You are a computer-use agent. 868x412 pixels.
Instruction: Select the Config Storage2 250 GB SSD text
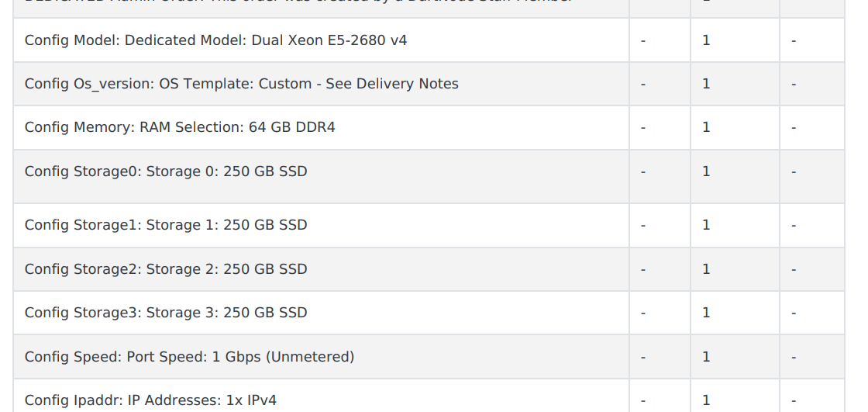(x=166, y=269)
